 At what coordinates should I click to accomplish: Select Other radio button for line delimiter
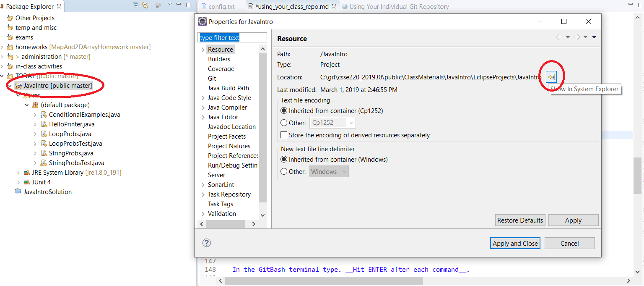coord(284,171)
